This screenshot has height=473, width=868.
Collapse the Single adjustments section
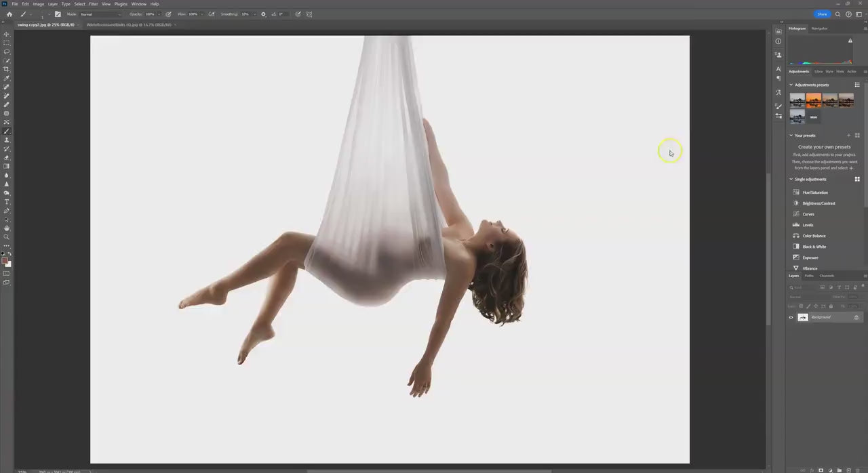click(x=791, y=180)
